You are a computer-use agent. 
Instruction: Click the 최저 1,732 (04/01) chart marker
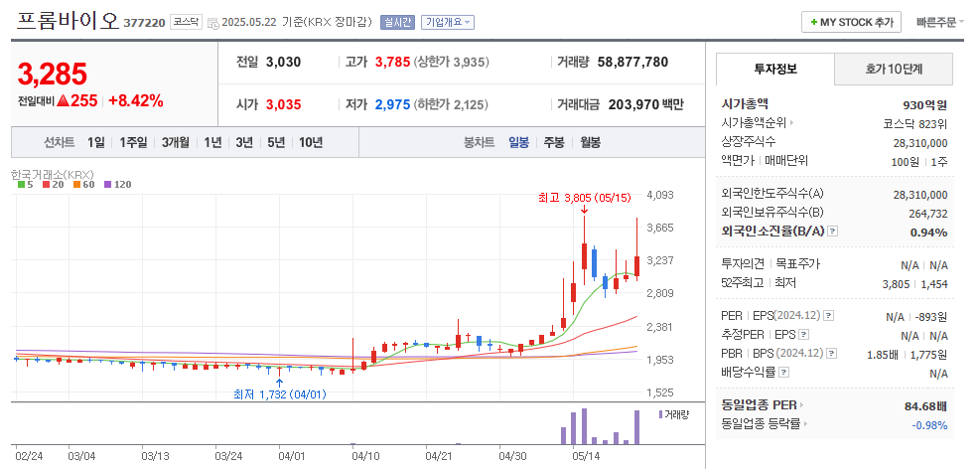279,394
